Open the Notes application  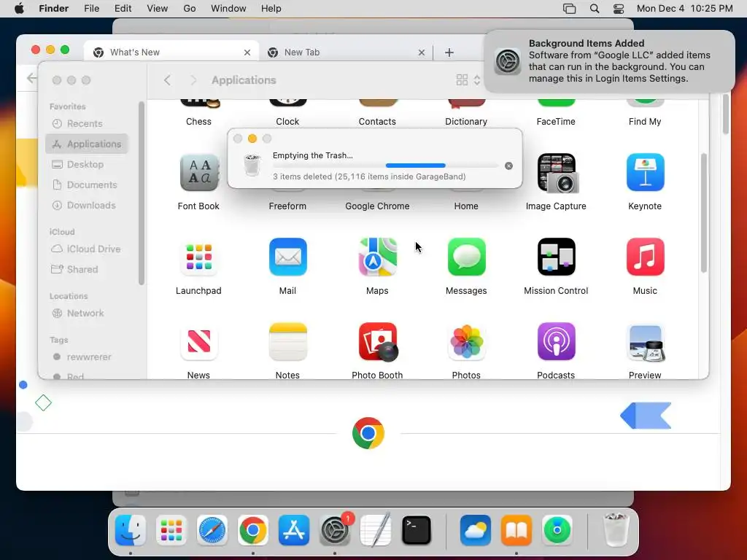287,341
